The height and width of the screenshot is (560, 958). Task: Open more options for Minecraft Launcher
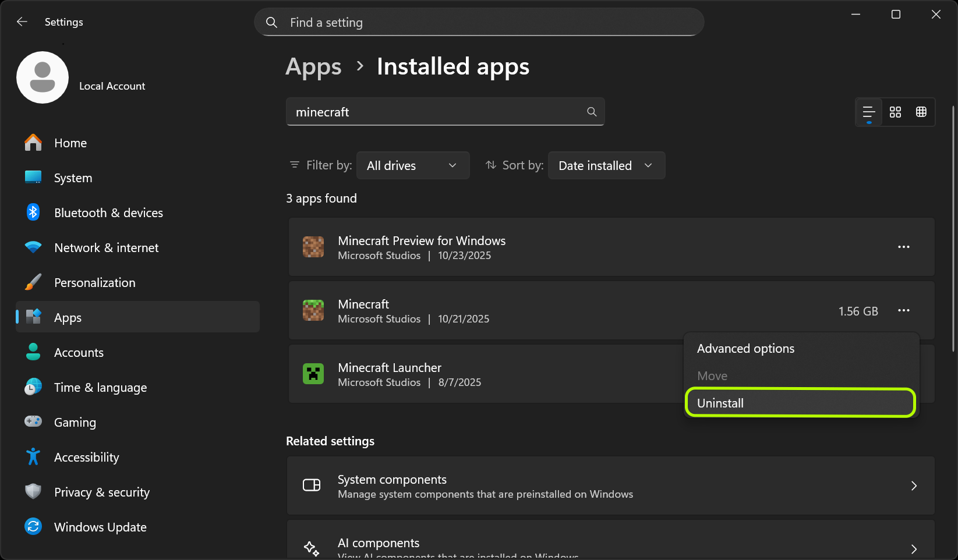(904, 374)
